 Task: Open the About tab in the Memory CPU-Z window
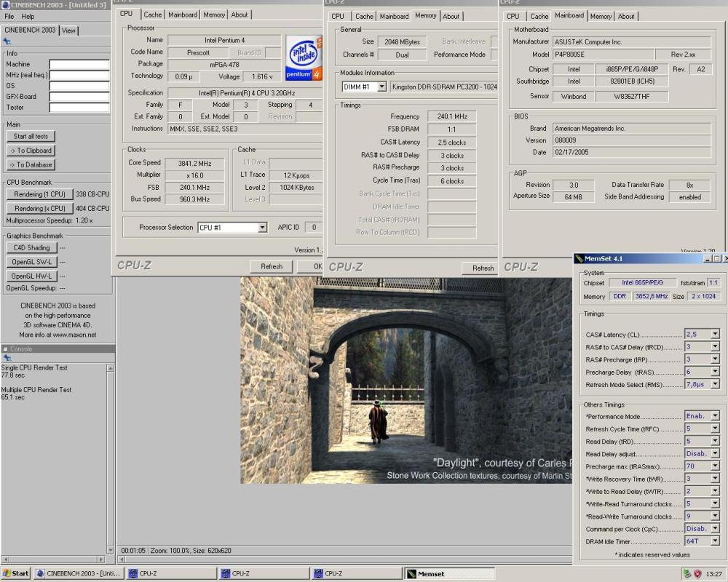[451, 16]
